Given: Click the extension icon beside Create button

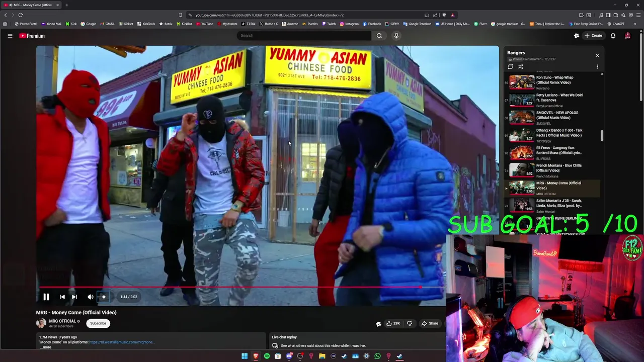Looking at the screenshot, I should tap(577, 36).
